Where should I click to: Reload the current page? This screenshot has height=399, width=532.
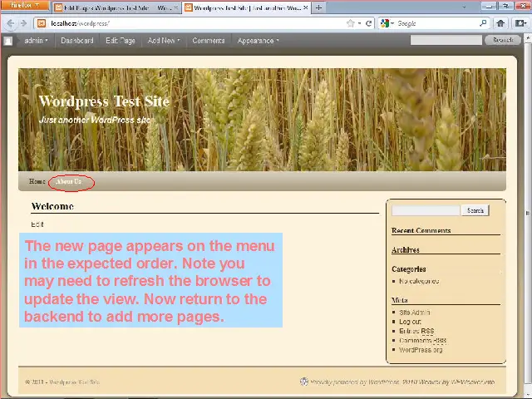[x=368, y=23]
